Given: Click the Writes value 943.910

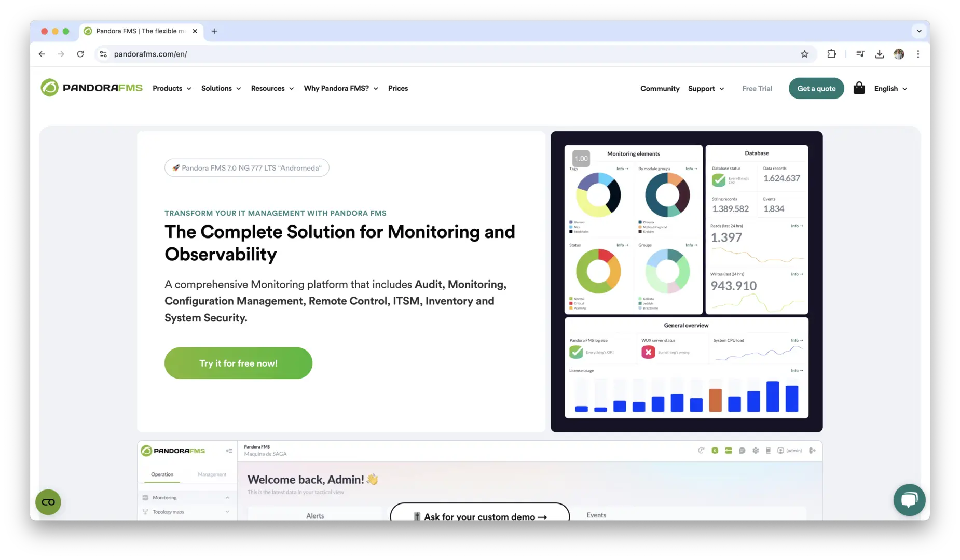Looking at the screenshot, I should click(x=734, y=286).
